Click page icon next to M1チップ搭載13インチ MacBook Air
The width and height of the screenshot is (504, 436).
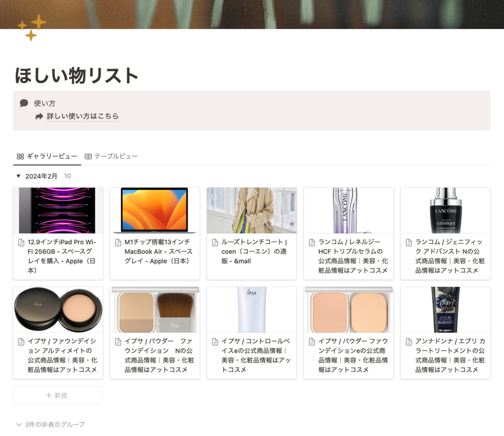pyautogui.click(x=118, y=242)
